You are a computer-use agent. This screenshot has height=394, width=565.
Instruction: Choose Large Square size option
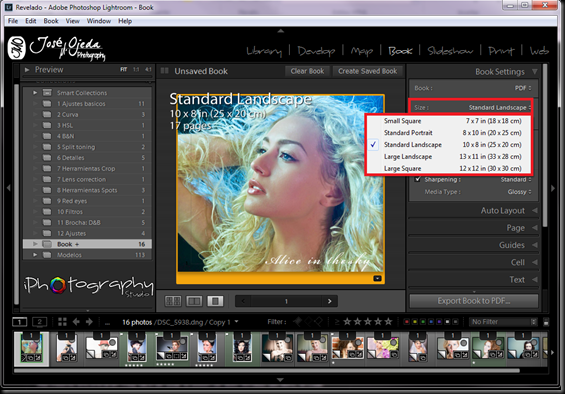[448, 168]
